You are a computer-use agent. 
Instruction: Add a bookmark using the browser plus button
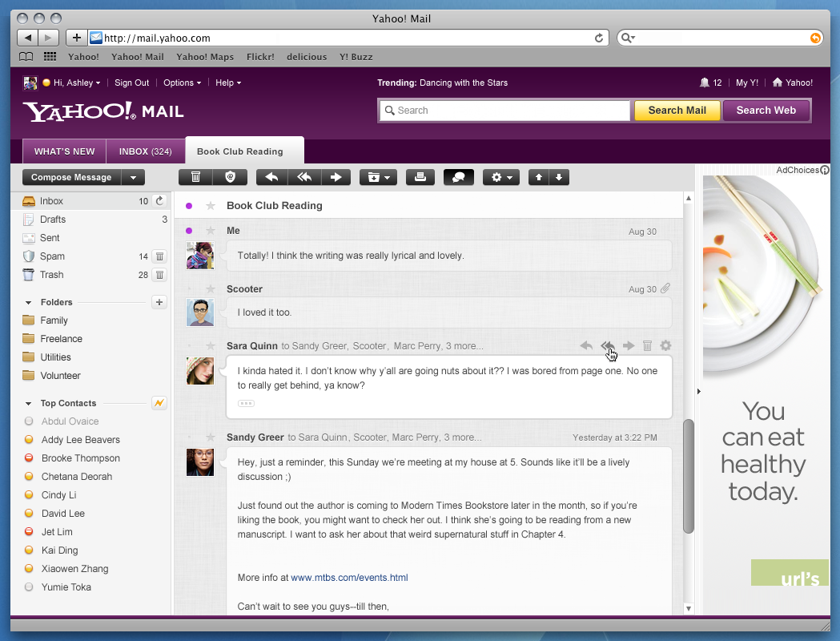point(77,38)
